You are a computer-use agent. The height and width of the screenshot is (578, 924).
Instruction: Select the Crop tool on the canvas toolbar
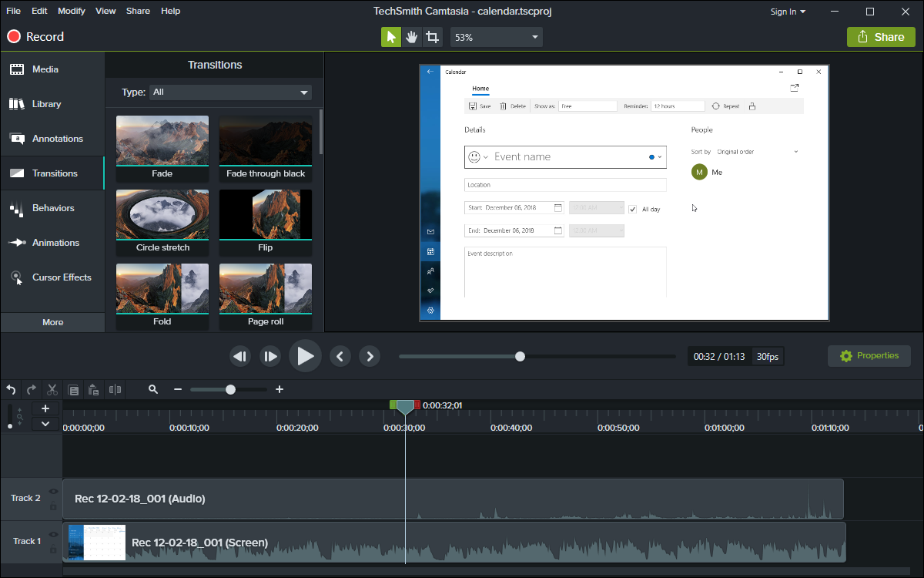pyautogui.click(x=434, y=36)
